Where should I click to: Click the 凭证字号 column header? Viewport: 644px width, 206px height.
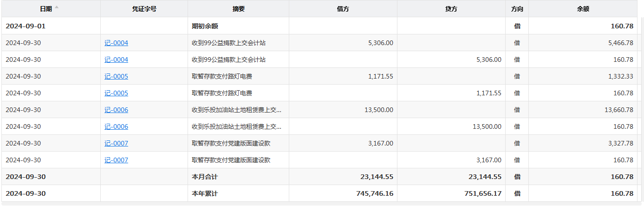[x=144, y=9]
